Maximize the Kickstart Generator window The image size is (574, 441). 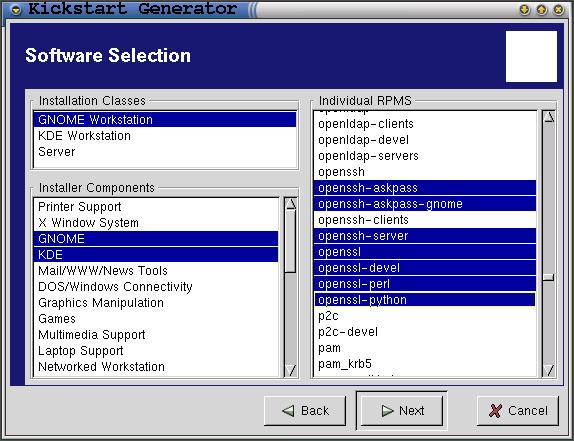[541, 10]
